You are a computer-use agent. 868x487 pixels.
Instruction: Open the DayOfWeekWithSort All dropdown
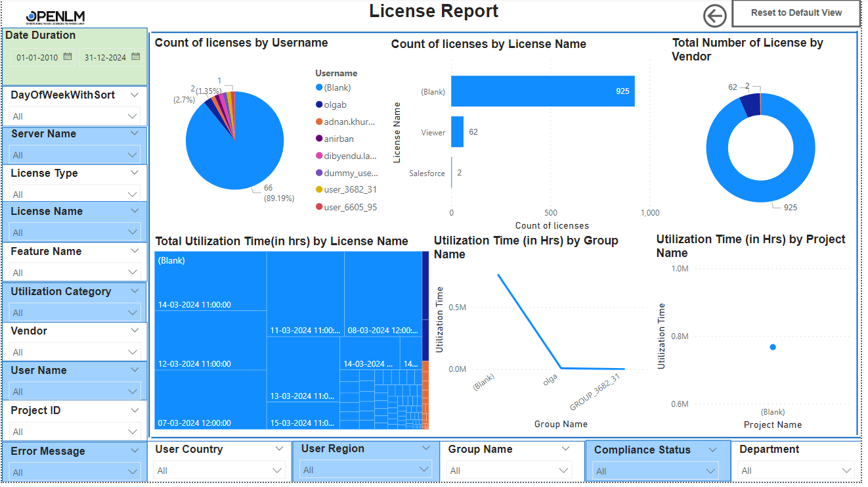point(76,116)
